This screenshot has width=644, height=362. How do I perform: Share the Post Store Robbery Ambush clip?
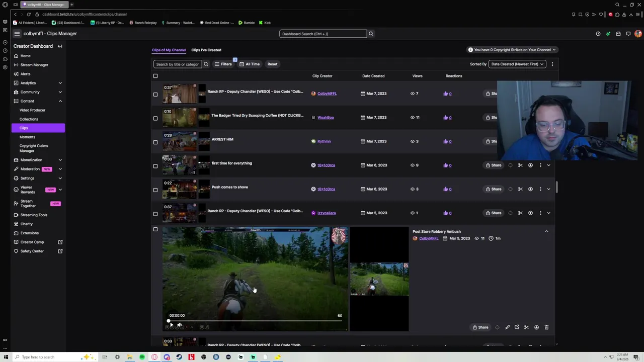480,327
